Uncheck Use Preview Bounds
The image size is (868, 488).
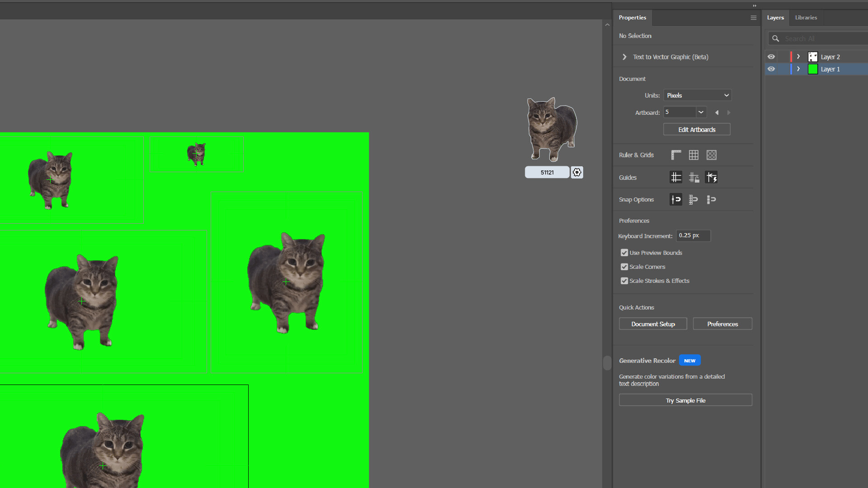coord(624,253)
